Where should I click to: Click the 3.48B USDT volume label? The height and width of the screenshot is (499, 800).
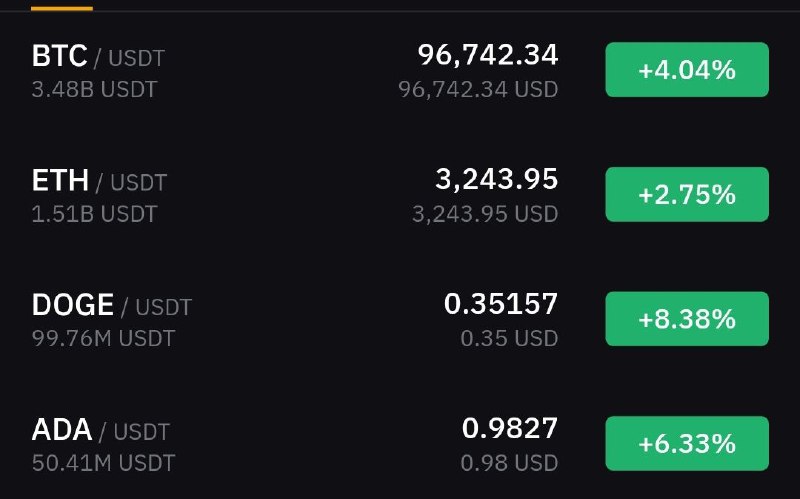tap(94, 90)
